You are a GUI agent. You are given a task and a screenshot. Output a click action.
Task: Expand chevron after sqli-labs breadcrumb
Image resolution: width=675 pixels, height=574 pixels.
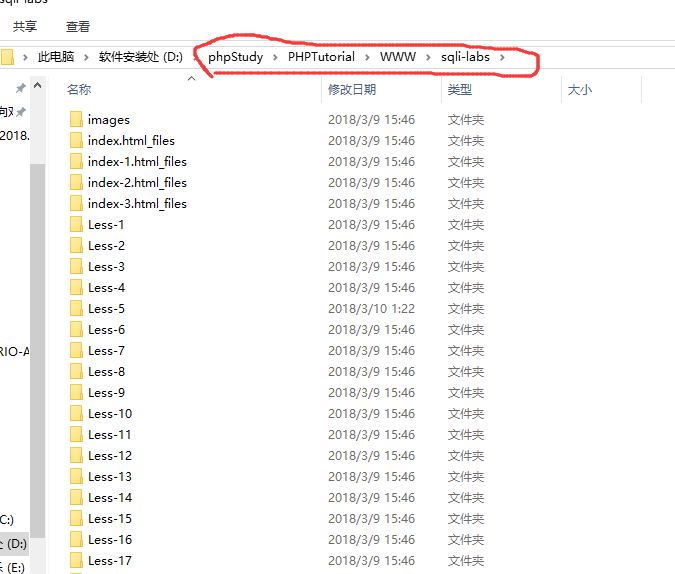point(502,57)
